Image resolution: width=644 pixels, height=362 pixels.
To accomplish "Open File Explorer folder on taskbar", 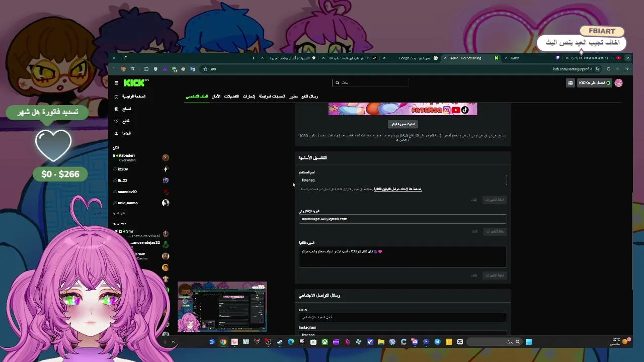I will click(381, 342).
